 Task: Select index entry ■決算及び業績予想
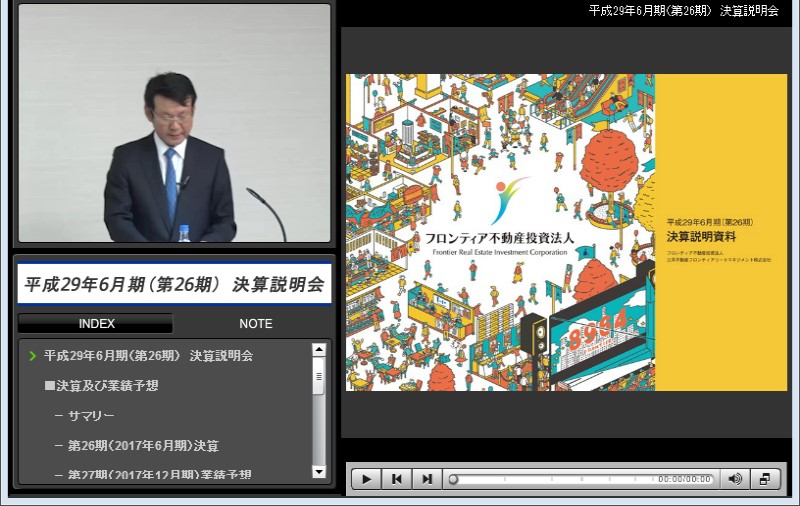point(101,386)
